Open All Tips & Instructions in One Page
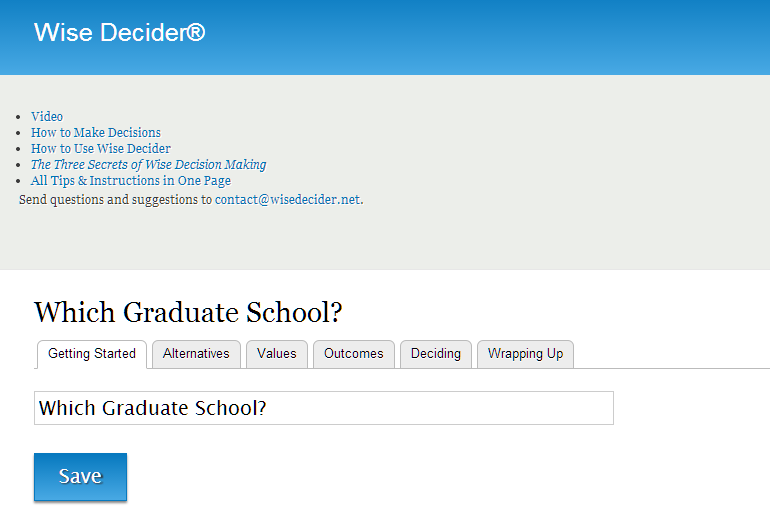 click(131, 181)
